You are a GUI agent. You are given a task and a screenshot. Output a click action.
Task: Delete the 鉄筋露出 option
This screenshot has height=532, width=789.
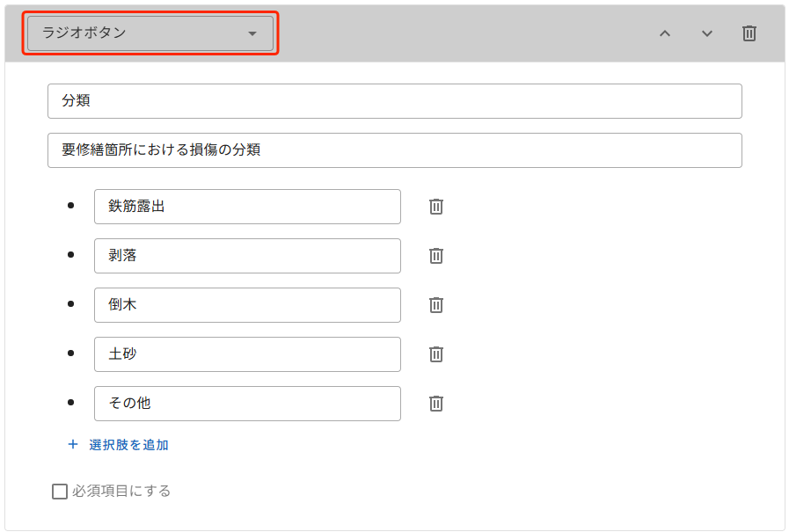436,207
